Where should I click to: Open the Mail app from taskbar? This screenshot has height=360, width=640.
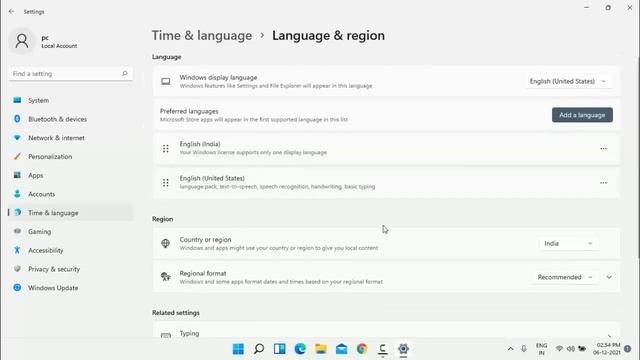[x=342, y=349]
